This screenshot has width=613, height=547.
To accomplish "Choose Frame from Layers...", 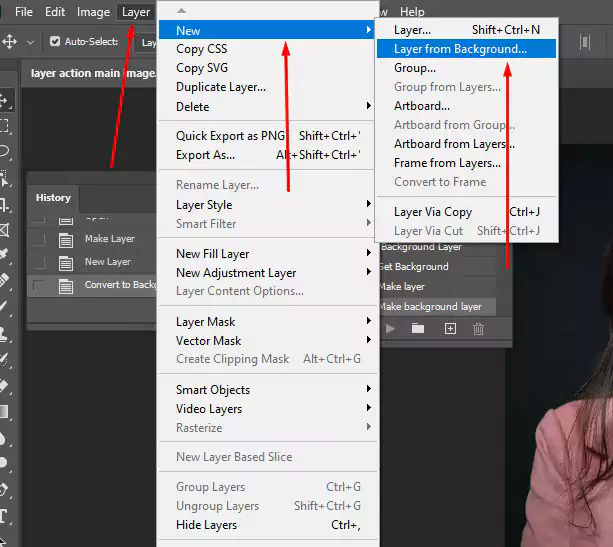I will point(466,163).
